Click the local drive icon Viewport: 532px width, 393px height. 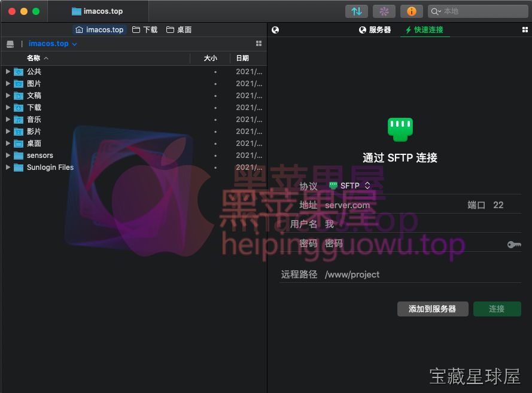click(10, 44)
